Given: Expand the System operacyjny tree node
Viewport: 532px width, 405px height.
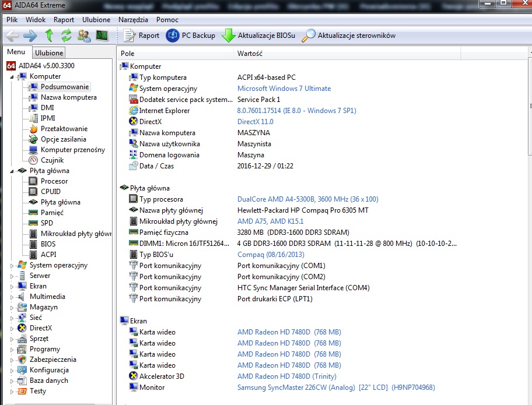Looking at the screenshot, I should [x=12, y=266].
